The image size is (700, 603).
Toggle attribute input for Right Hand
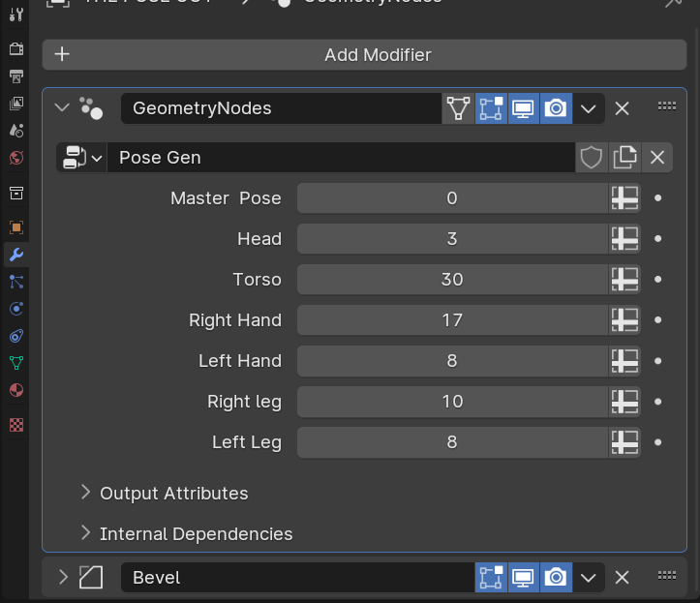click(x=624, y=320)
